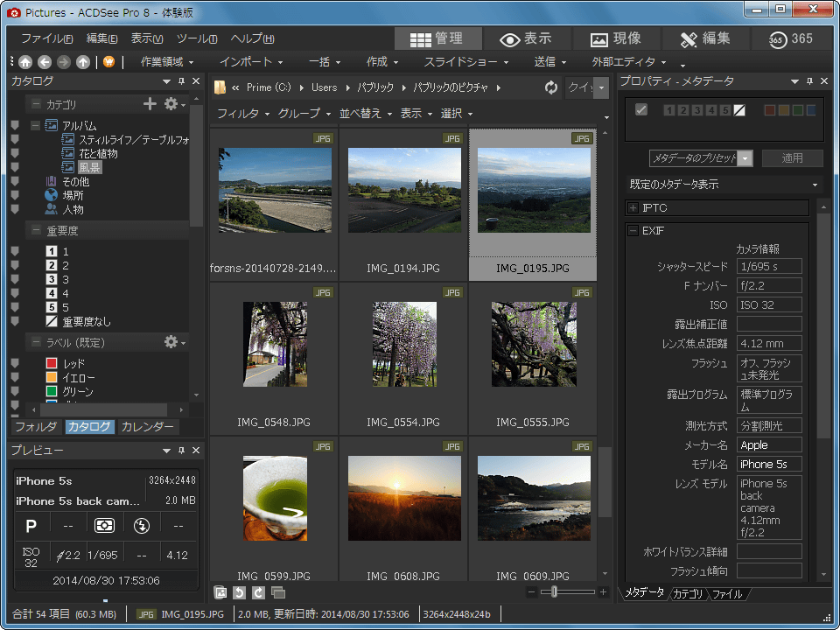Click Users in the path breadcrumb
Image resolution: width=840 pixels, height=630 pixels.
point(324,87)
